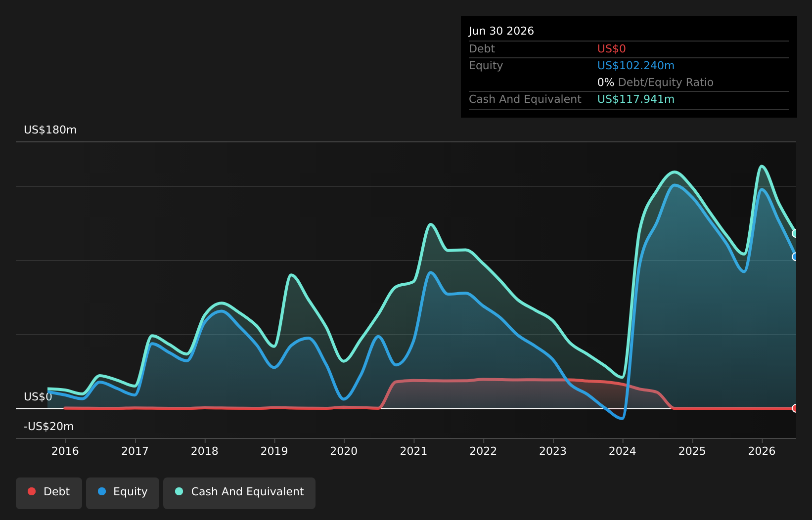This screenshot has width=812, height=520.
Task: Click the red US$0 debt value in tooltip
Action: tap(612, 49)
